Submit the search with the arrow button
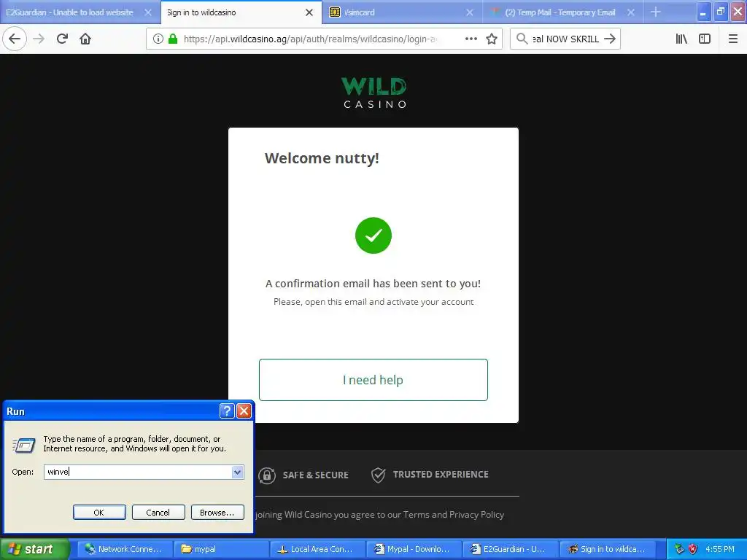The height and width of the screenshot is (560, 747). click(x=610, y=39)
